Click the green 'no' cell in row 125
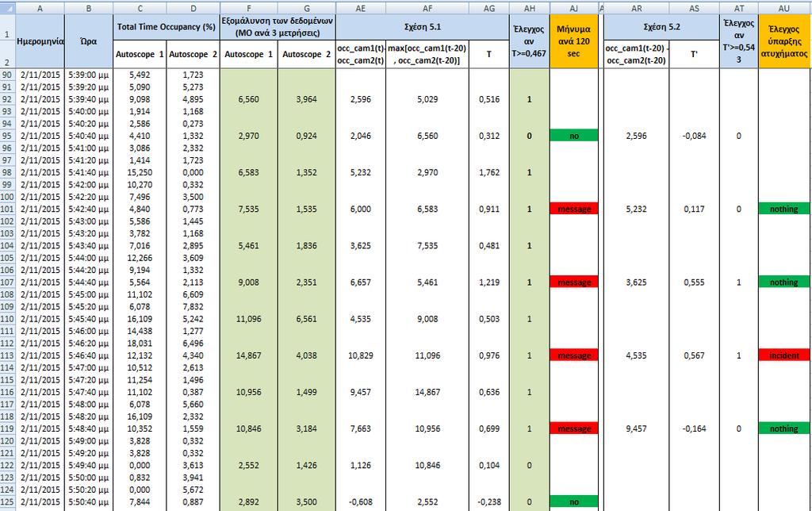812x511 pixels. [574, 501]
